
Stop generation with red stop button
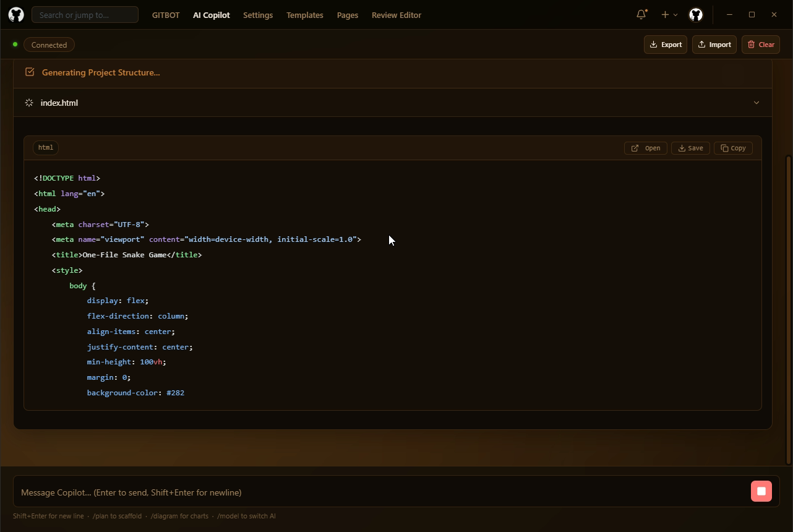click(761, 491)
